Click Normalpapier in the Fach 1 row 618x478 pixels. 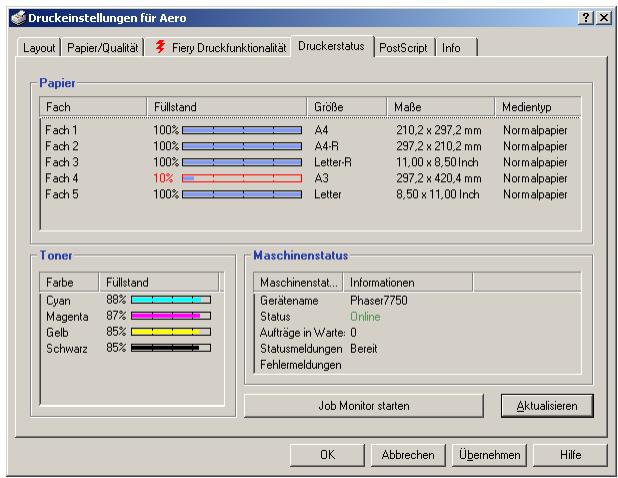click(535, 130)
